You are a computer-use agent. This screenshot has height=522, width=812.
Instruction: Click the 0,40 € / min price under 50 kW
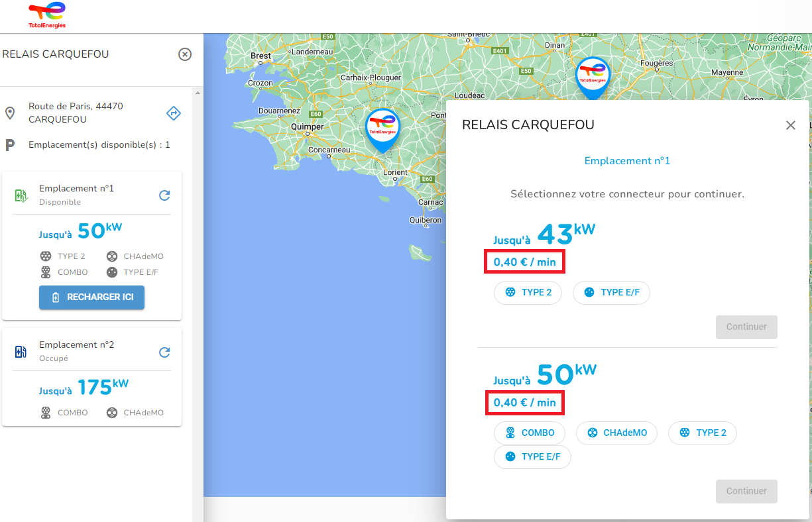tap(525, 402)
